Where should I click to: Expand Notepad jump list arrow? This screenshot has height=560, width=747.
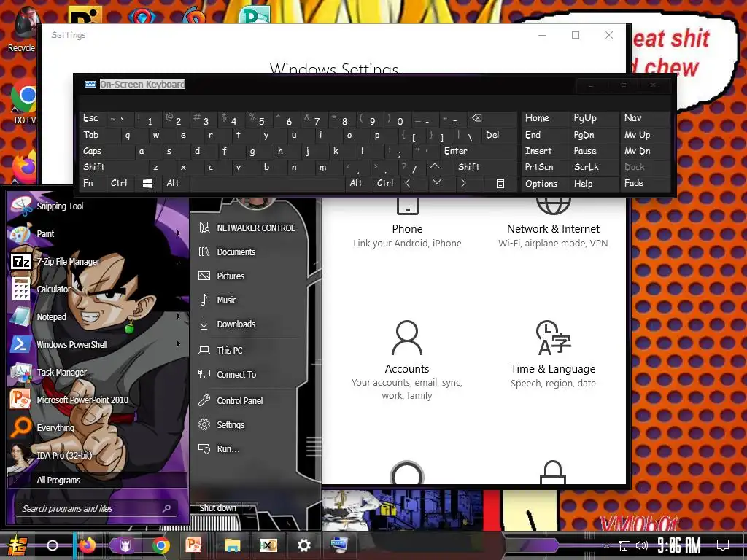pyautogui.click(x=179, y=316)
